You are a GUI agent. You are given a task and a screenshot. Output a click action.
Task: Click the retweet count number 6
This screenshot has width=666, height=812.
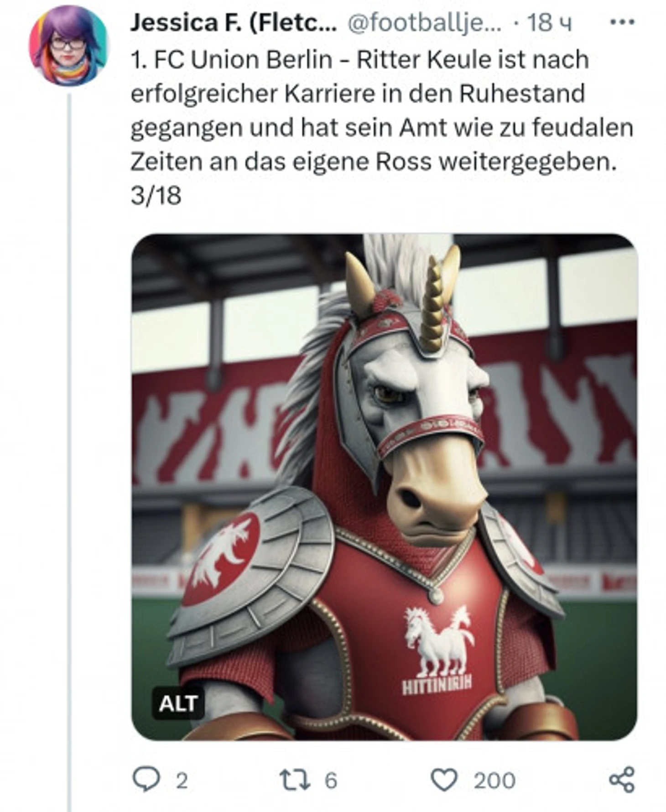331,781
